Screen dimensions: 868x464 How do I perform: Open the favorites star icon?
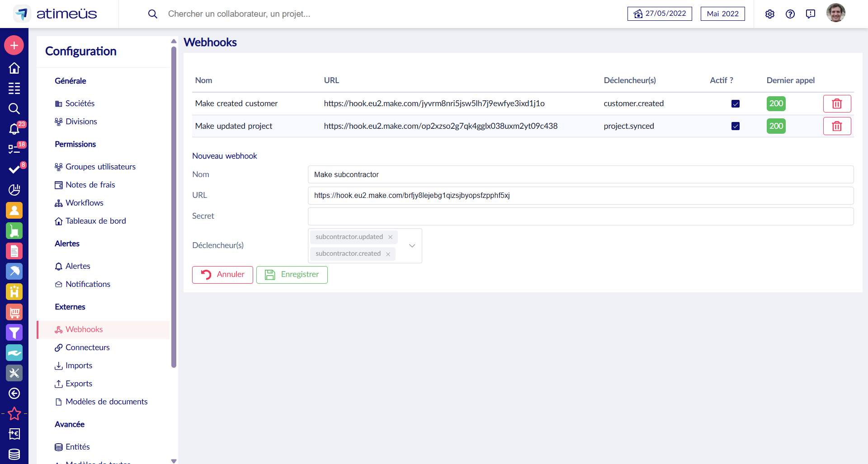(x=14, y=413)
